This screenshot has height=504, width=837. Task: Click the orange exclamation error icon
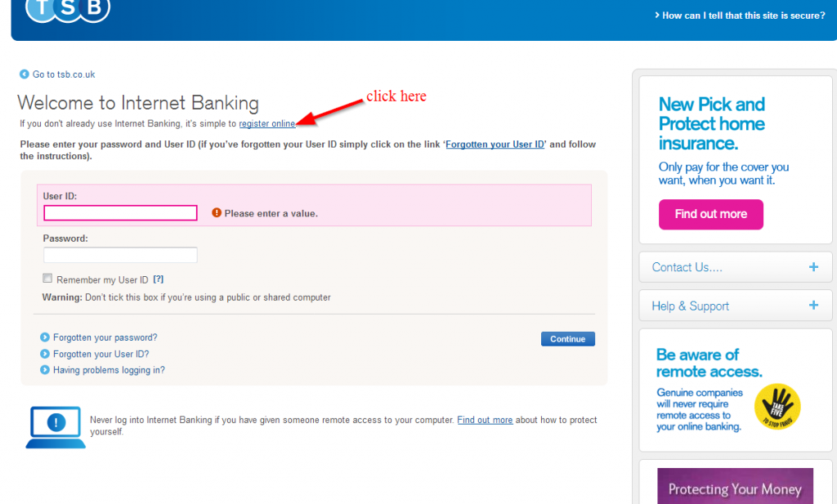coord(217,213)
